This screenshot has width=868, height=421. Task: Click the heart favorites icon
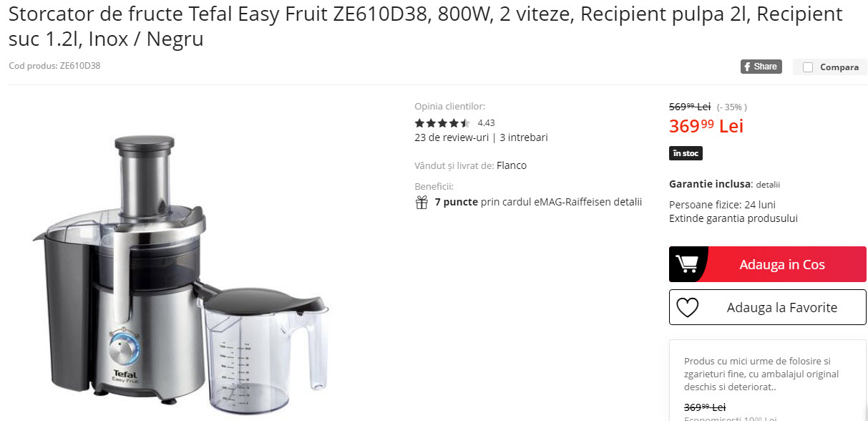click(x=687, y=307)
